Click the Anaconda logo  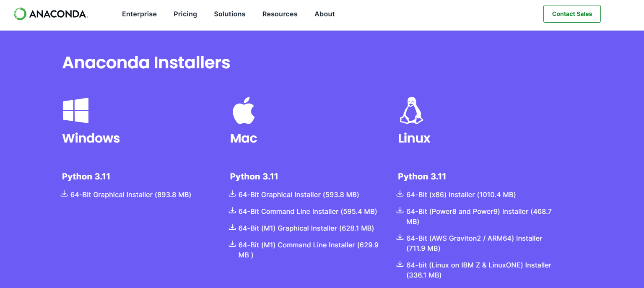[51, 14]
